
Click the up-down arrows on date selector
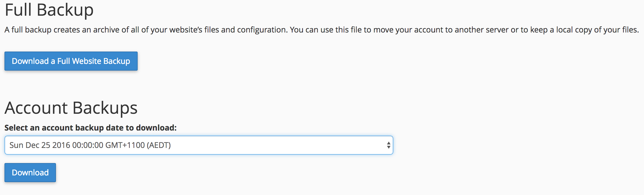(x=388, y=145)
